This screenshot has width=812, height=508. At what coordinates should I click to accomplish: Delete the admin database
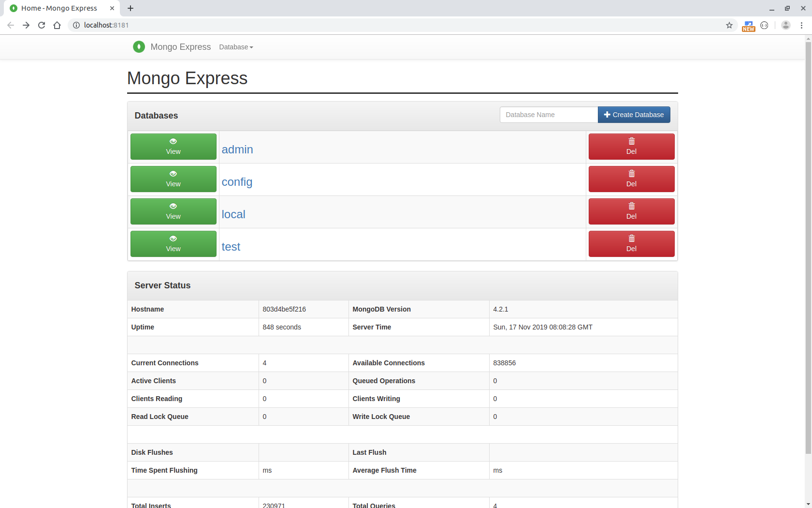point(631,147)
